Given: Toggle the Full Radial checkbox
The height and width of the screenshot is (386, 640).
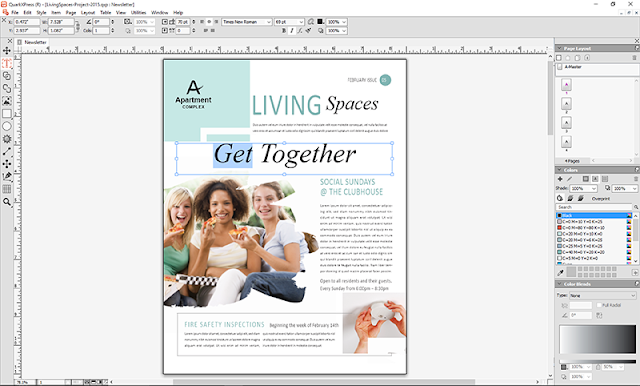Looking at the screenshot, I should coord(599,305).
